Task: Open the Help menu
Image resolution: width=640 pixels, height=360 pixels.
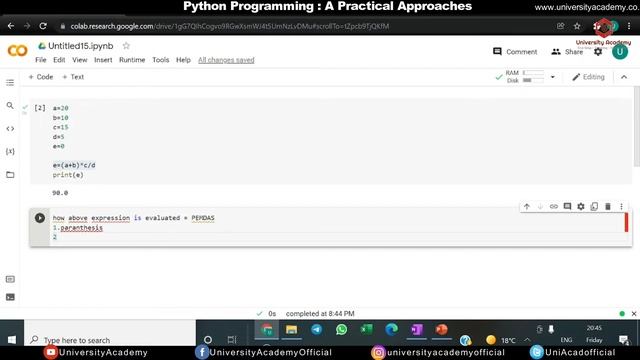Action: [x=183, y=60]
